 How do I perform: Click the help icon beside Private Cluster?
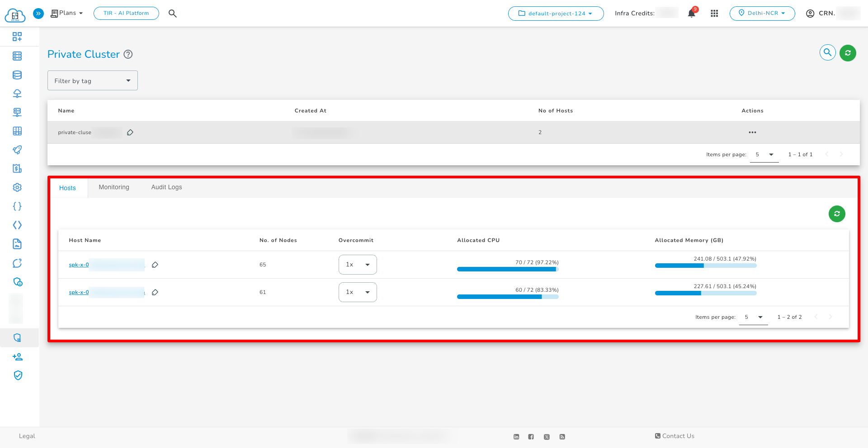128,54
